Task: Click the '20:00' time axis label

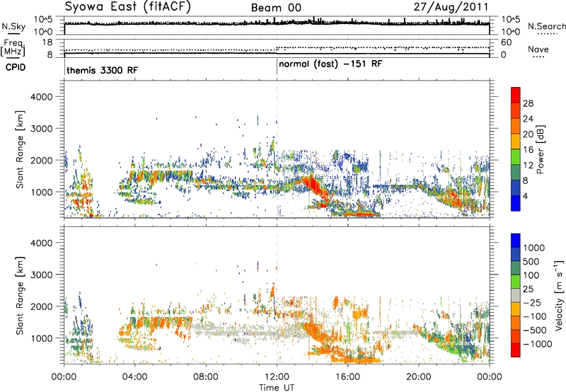Action: (419, 377)
